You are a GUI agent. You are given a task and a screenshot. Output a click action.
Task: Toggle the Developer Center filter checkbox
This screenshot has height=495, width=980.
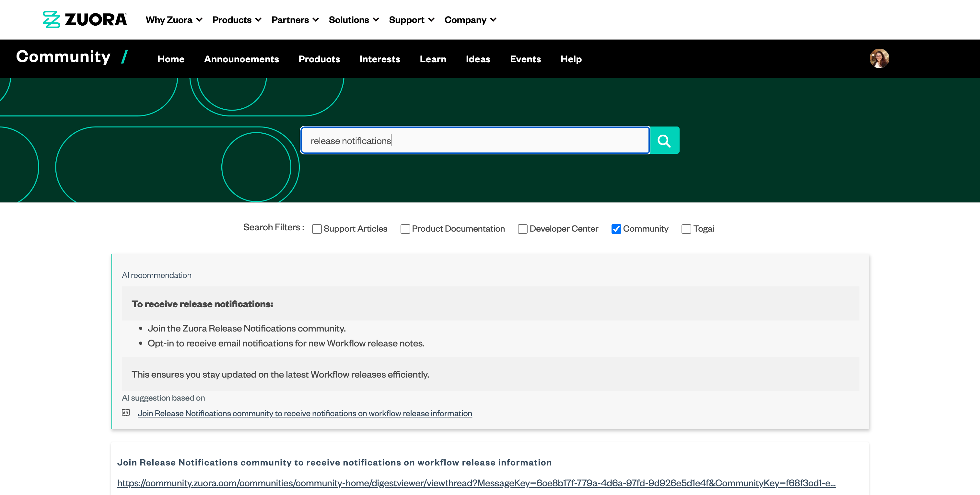[522, 229]
